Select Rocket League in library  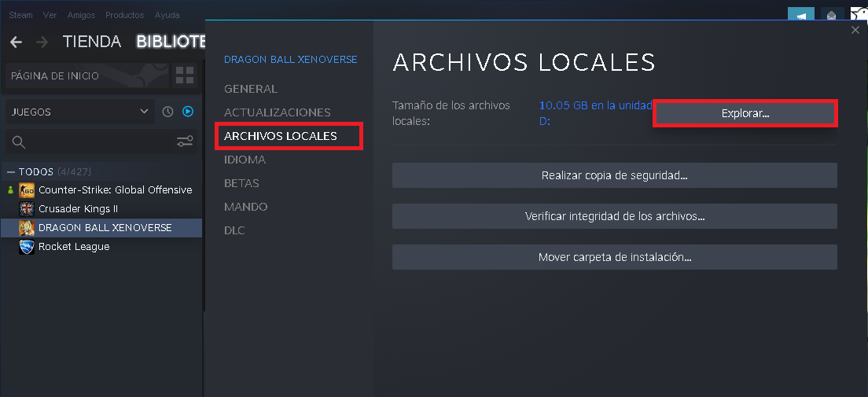tap(74, 246)
